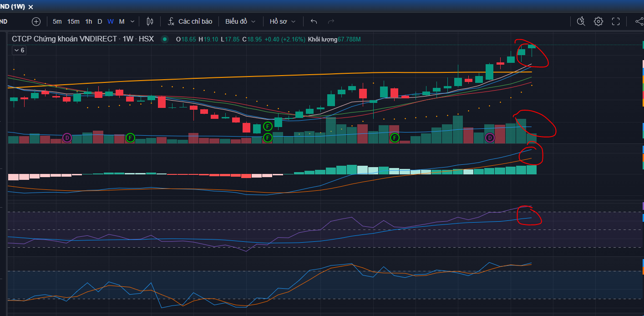Screen dimensions: 644x316
Task: Open Các chỉ báo indicators dialog
Action: pos(190,21)
